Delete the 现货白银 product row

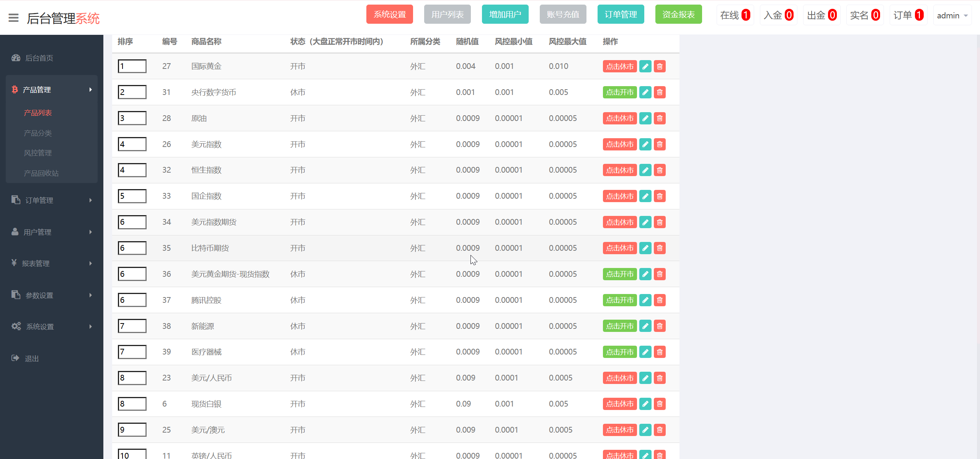click(x=660, y=404)
